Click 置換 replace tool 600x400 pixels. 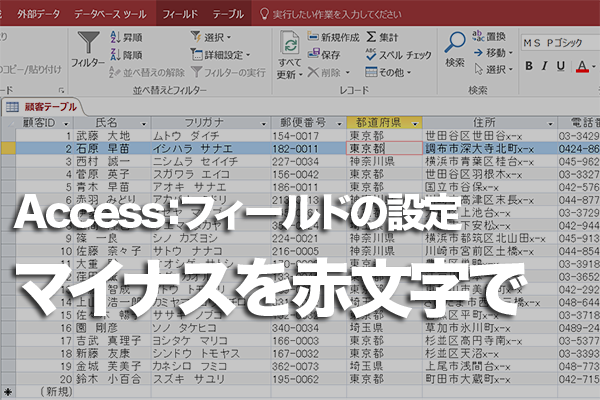[x=489, y=36]
